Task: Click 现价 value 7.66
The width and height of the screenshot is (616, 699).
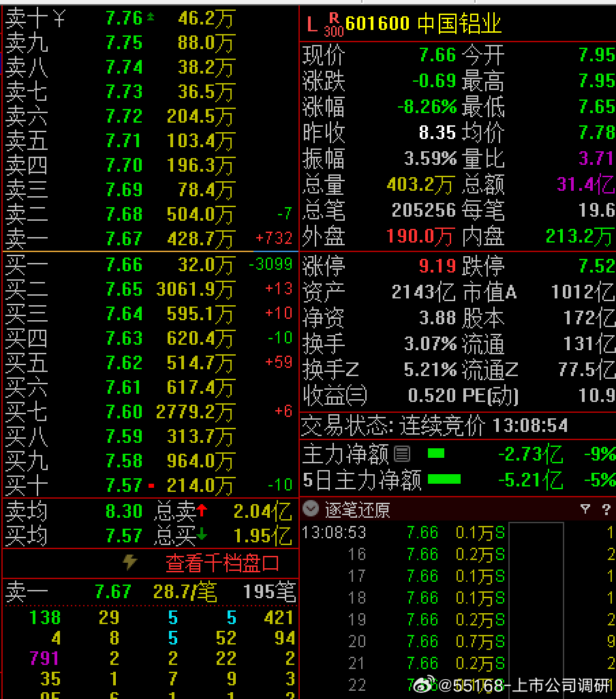Action: (x=437, y=55)
